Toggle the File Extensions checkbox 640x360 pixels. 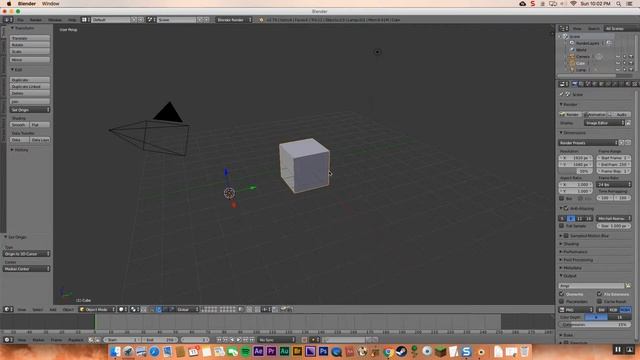coord(599,294)
